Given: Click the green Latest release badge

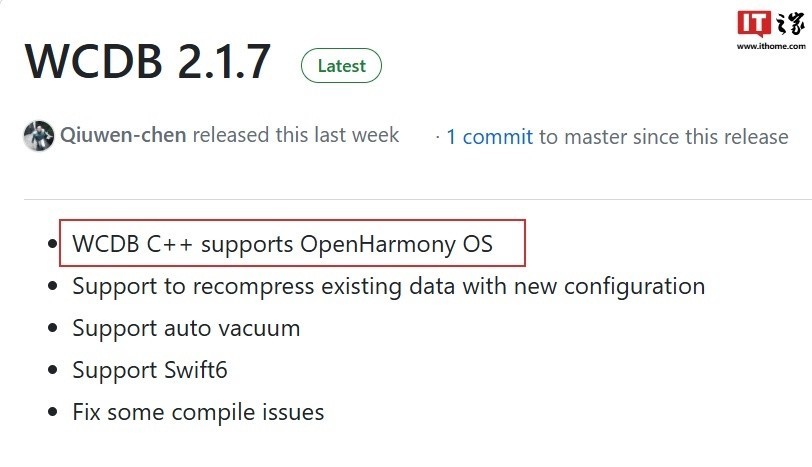Looking at the screenshot, I should [341, 66].
